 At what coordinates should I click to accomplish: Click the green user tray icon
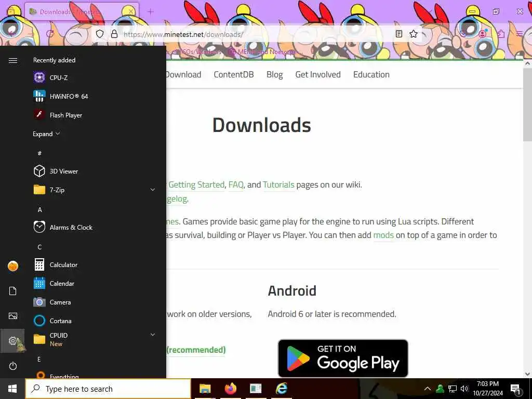(x=440, y=389)
